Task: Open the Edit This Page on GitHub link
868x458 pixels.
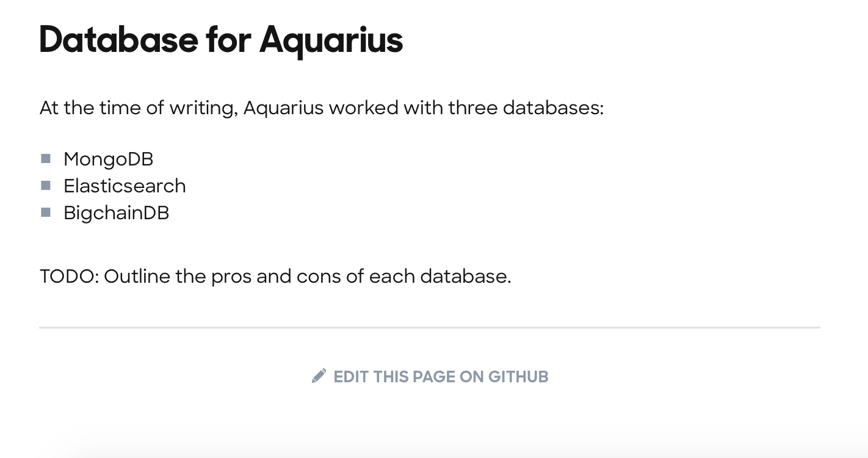Action: click(430, 376)
